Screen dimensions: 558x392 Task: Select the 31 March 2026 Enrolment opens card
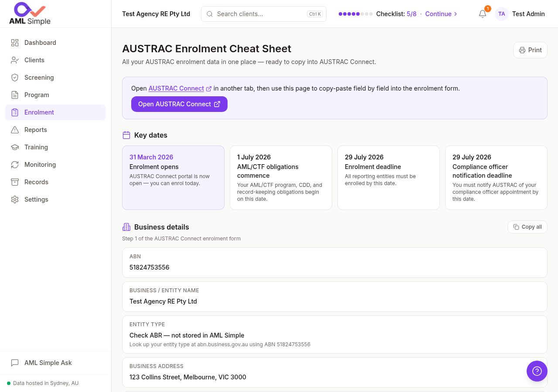click(x=173, y=178)
